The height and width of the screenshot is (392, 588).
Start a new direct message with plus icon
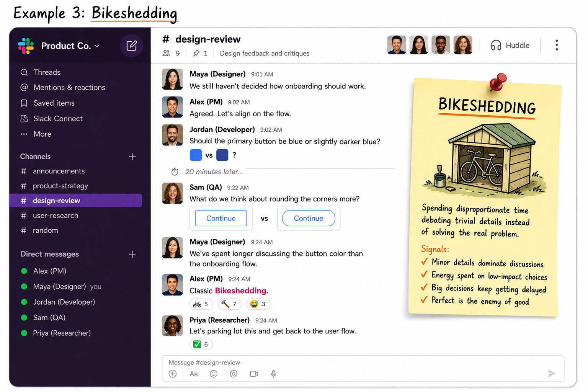(x=132, y=254)
